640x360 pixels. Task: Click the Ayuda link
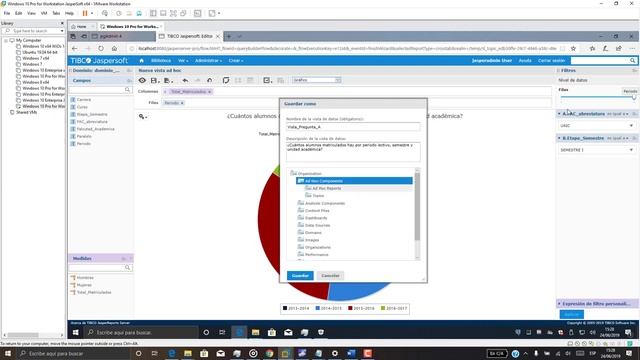tap(525, 61)
